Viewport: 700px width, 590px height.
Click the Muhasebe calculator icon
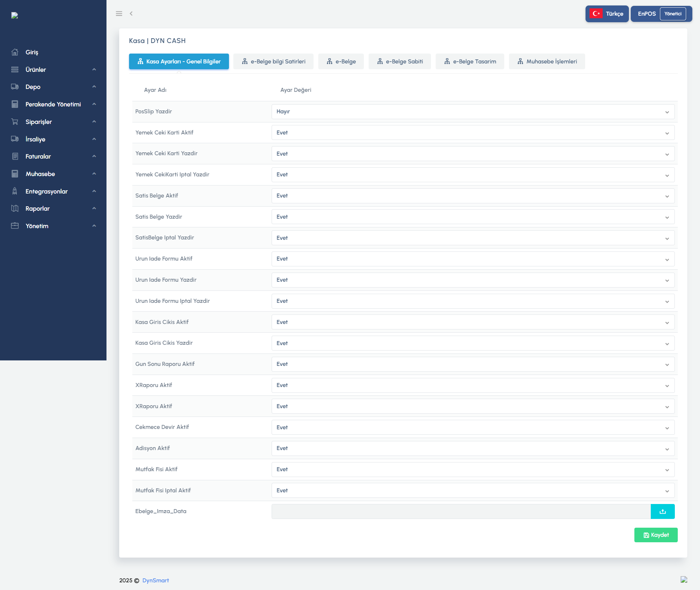(15, 174)
